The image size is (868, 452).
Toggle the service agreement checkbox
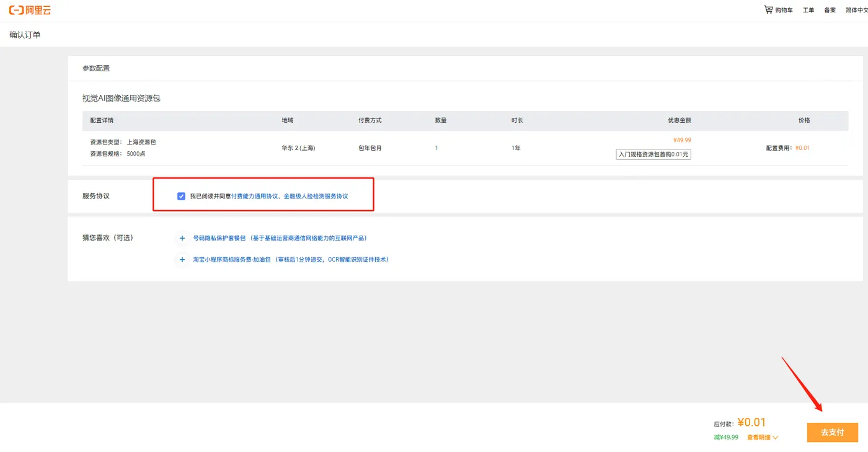181,196
